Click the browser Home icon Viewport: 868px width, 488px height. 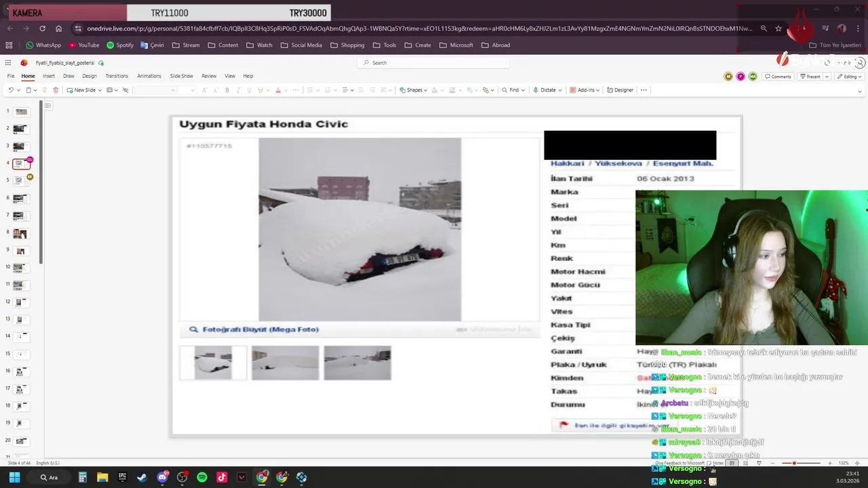[59, 28]
